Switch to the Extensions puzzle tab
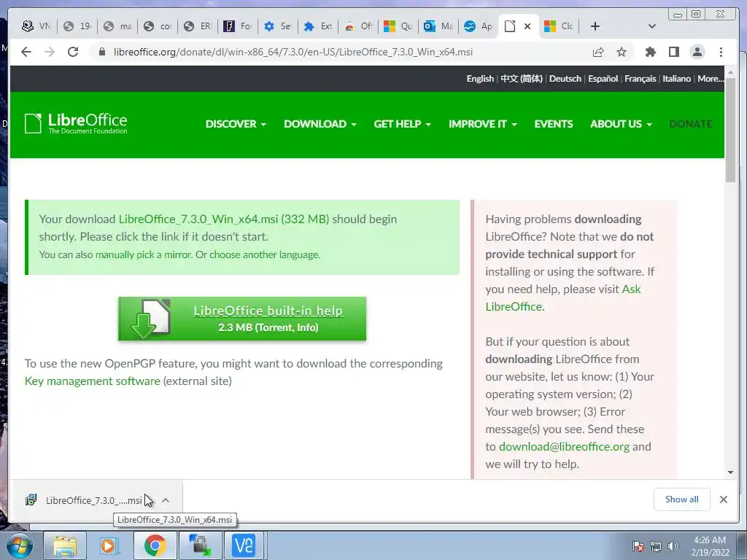The height and width of the screenshot is (560, 747). pyautogui.click(x=318, y=26)
